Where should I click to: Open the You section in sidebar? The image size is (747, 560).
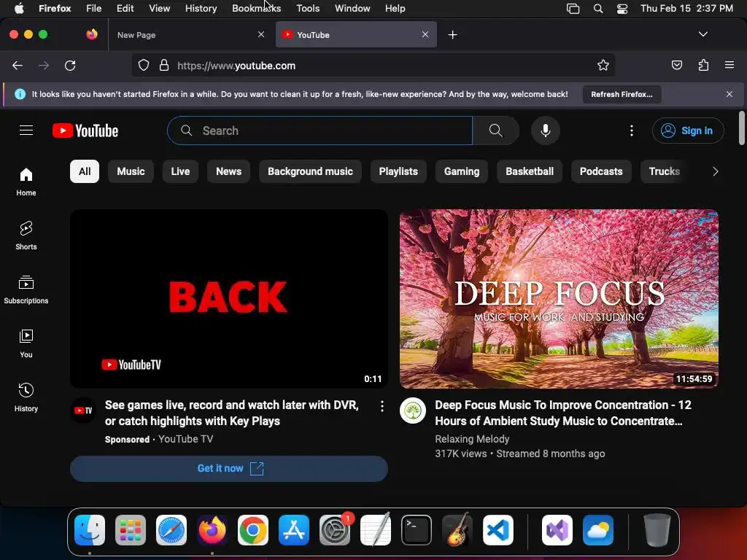click(26, 343)
